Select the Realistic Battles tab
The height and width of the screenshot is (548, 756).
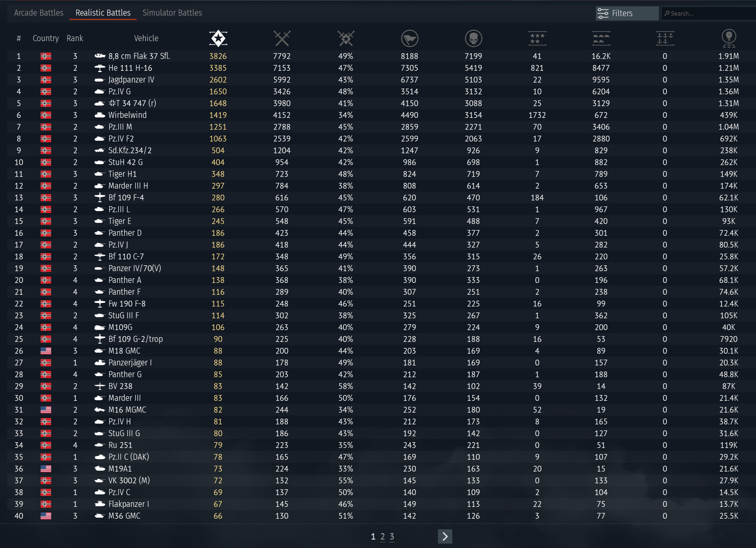coord(103,13)
